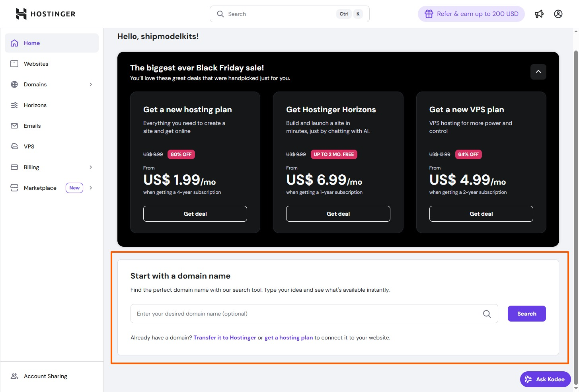Image resolution: width=579 pixels, height=392 pixels.
Task: Expand the Billing submenu chevron
Action: 91,167
